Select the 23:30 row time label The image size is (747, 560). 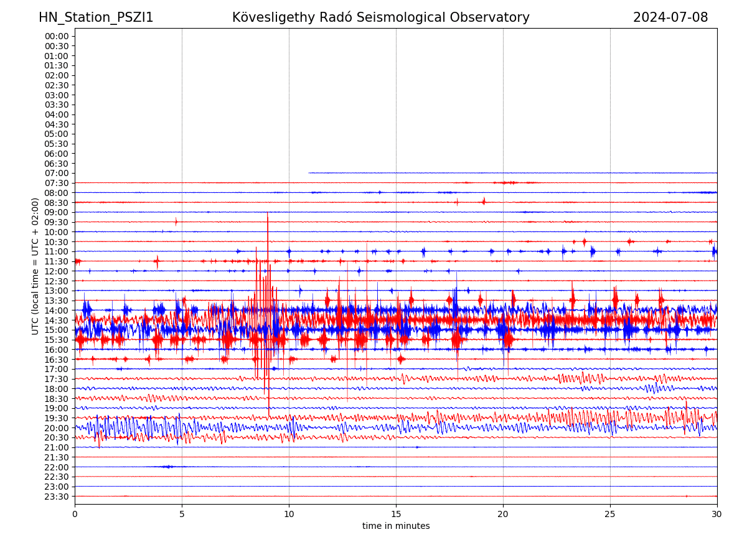click(56, 497)
